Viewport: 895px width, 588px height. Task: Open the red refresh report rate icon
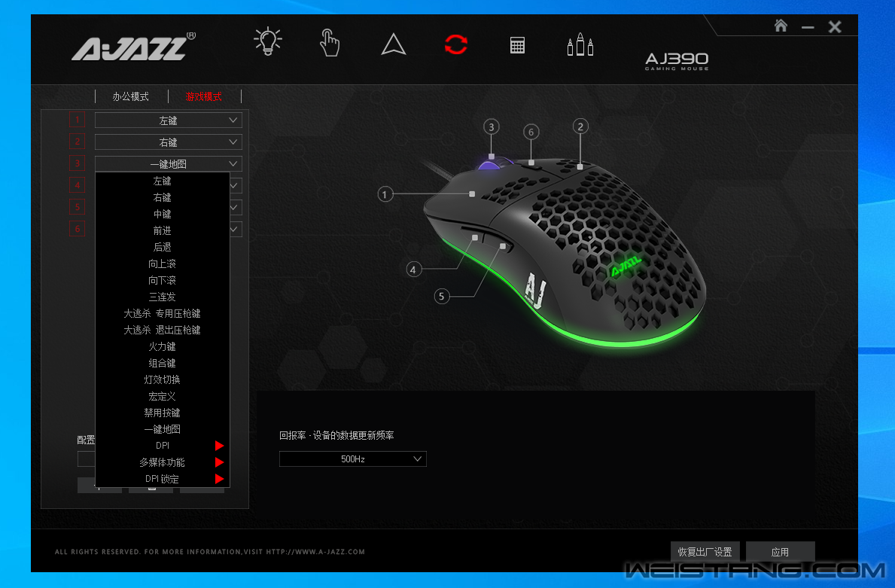455,44
